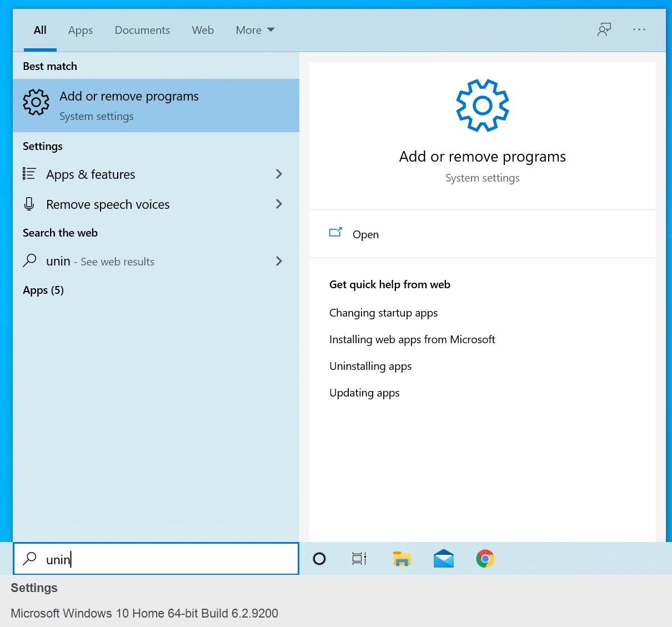Select the Web filter tab
This screenshot has height=627, width=672.
[x=203, y=30]
